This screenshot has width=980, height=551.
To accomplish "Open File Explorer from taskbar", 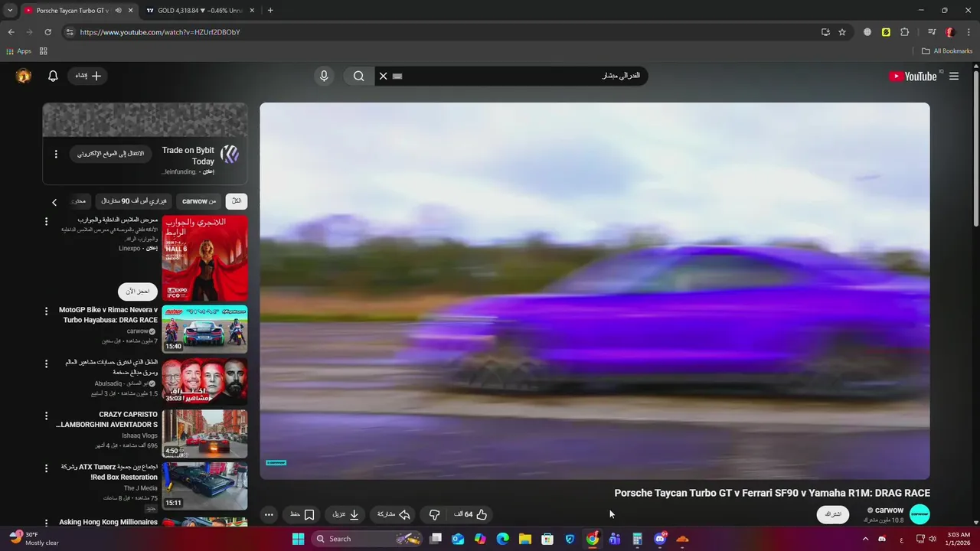I will pos(525,539).
